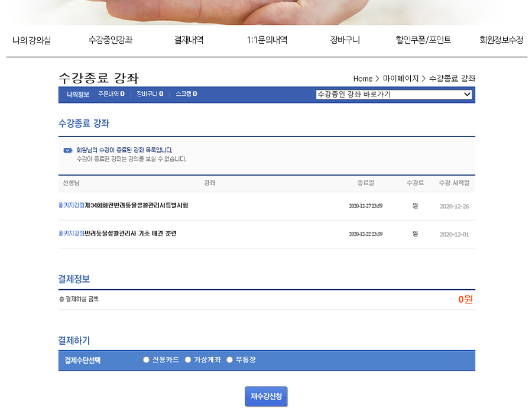Open the 할인쿠폰/포인트 menu
The width and height of the screenshot is (532, 414).
[x=423, y=40]
